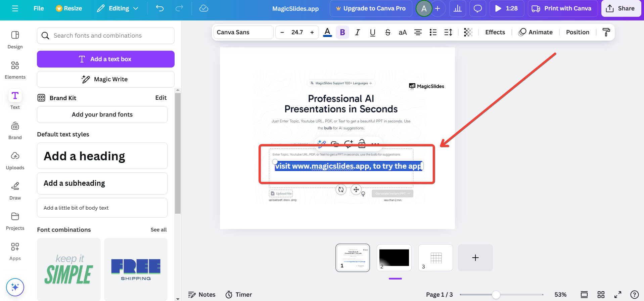644x301 pixels.
Task: Open the Timer
Action: click(x=239, y=295)
